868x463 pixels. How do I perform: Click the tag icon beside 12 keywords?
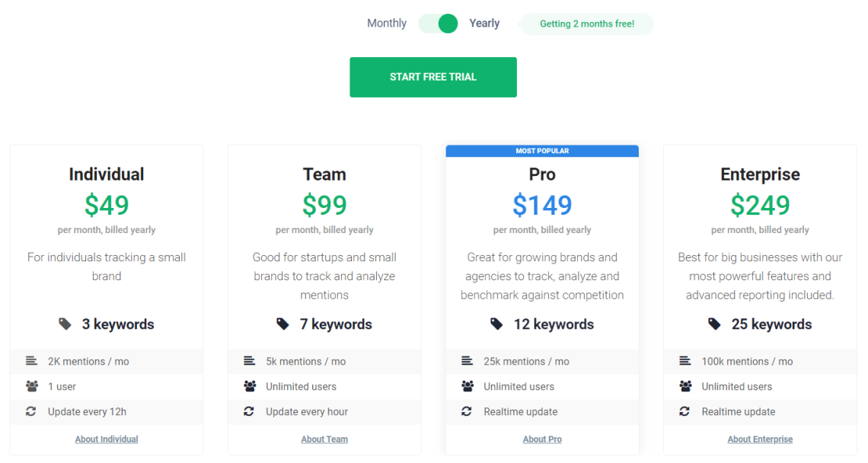(x=497, y=324)
